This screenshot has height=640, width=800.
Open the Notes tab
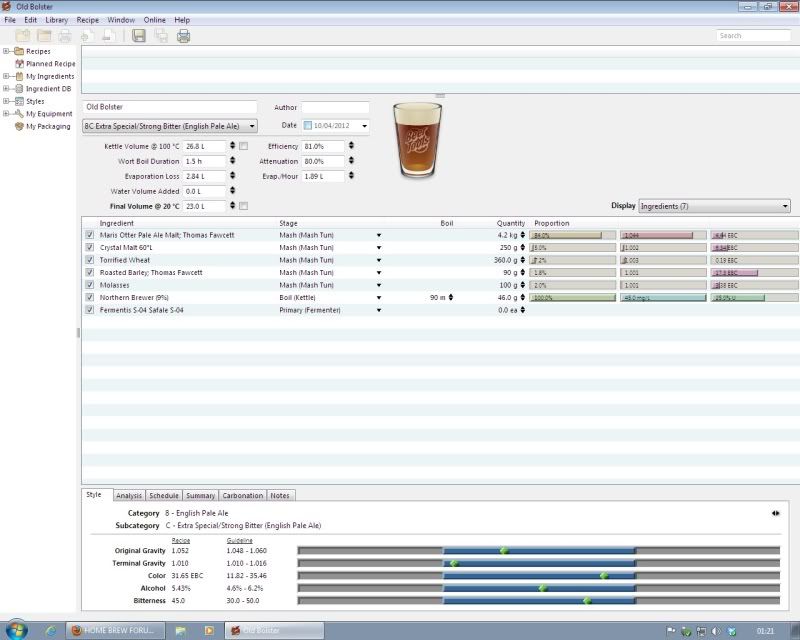point(280,496)
